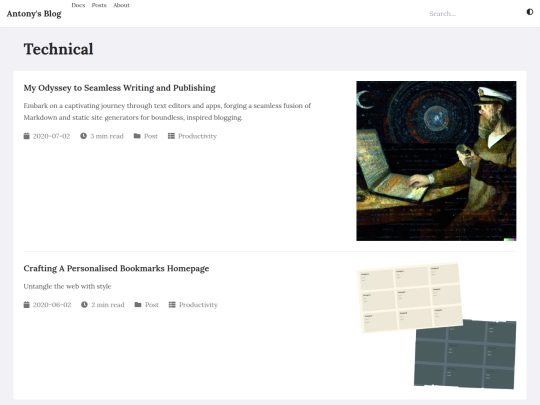Click the '2 min read' text
540x405 pixels.
point(108,305)
